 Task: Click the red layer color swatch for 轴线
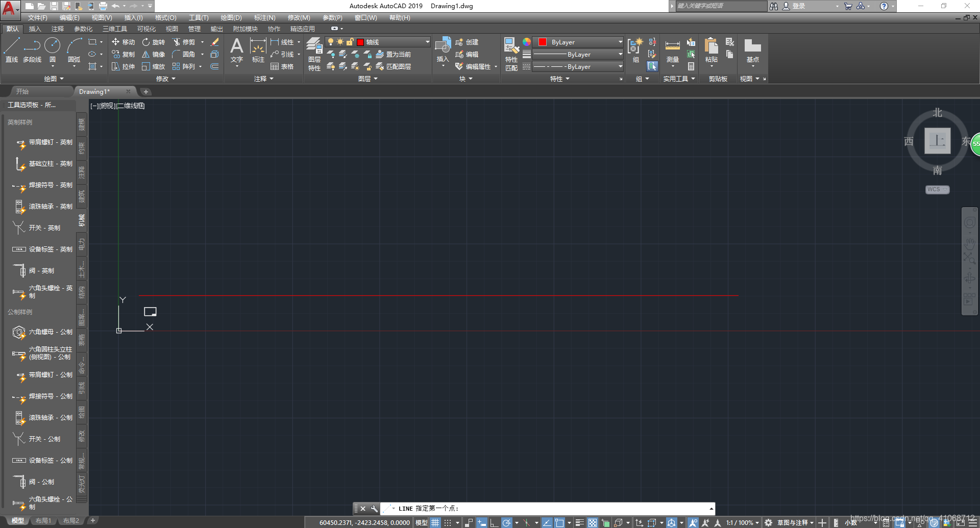coord(360,42)
